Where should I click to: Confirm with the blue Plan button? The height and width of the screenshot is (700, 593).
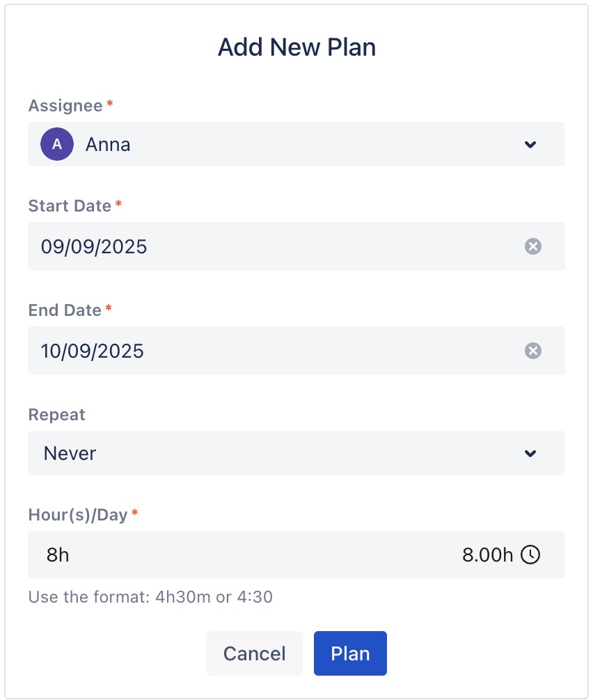pos(350,653)
